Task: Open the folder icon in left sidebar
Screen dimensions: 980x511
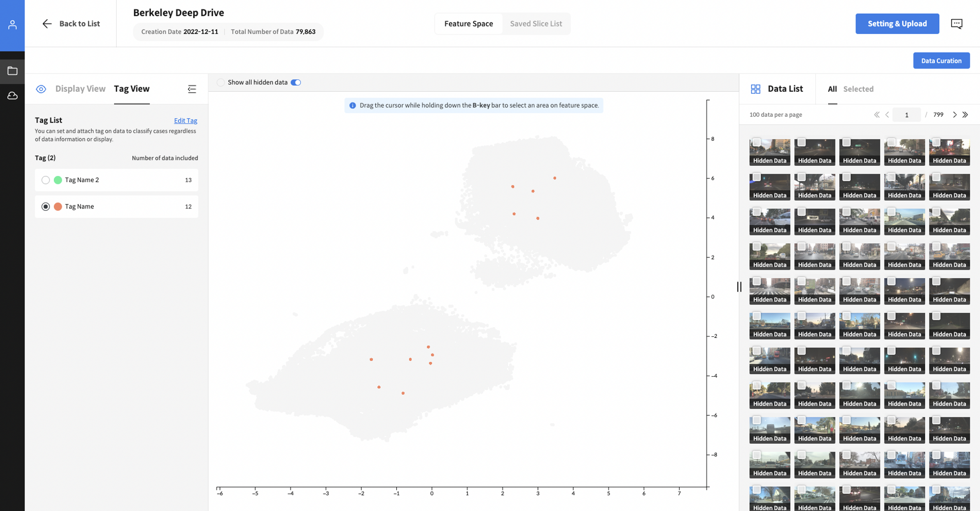Action: (12, 71)
